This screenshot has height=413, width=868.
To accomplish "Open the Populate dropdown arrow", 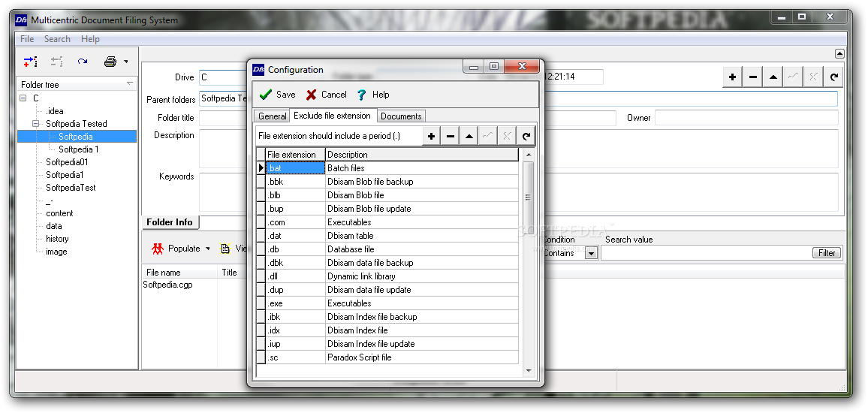I will point(208,249).
